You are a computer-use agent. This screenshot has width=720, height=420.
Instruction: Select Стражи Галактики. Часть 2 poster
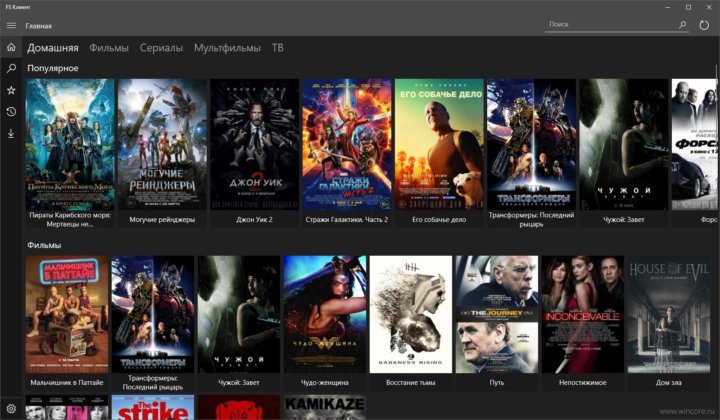click(x=346, y=143)
